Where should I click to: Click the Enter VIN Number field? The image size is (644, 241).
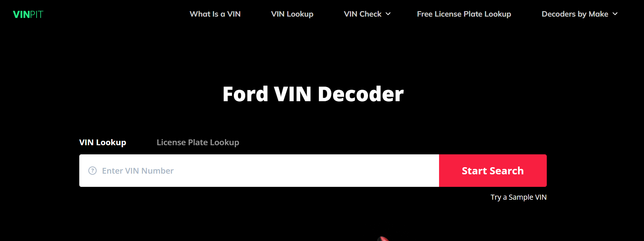click(x=259, y=171)
